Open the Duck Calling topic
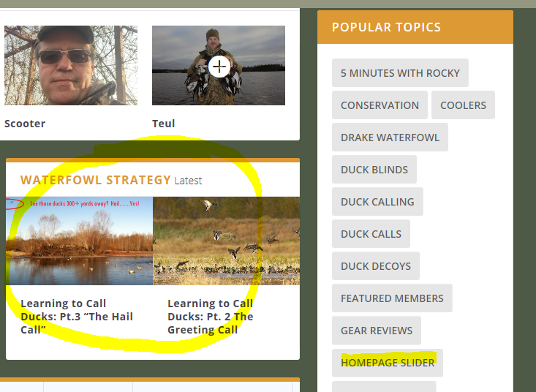 coord(377,202)
